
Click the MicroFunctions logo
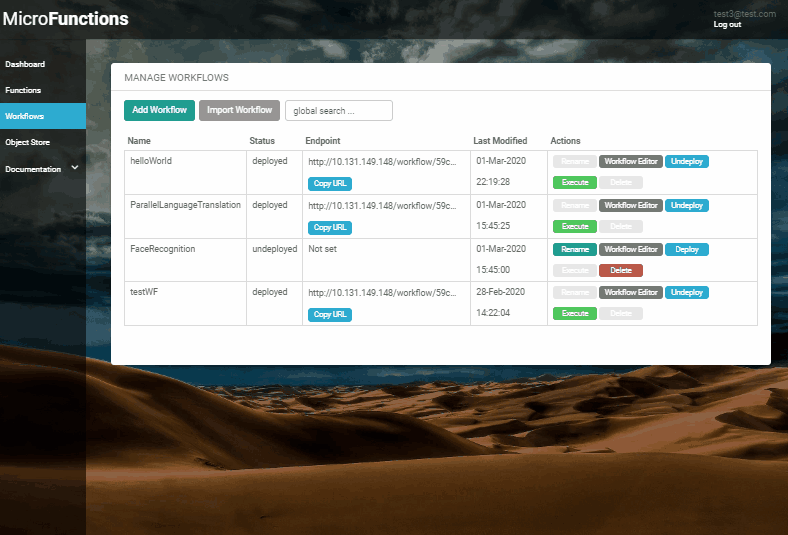[65, 19]
